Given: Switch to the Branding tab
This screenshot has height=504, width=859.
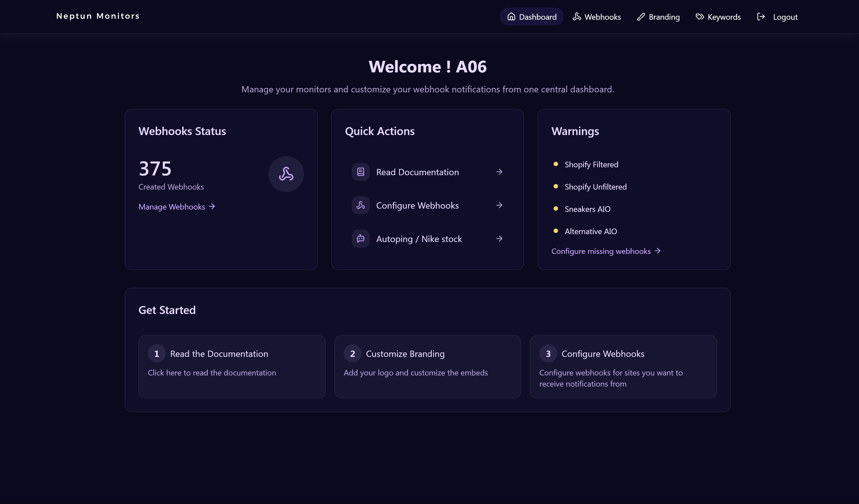Looking at the screenshot, I should [658, 17].
